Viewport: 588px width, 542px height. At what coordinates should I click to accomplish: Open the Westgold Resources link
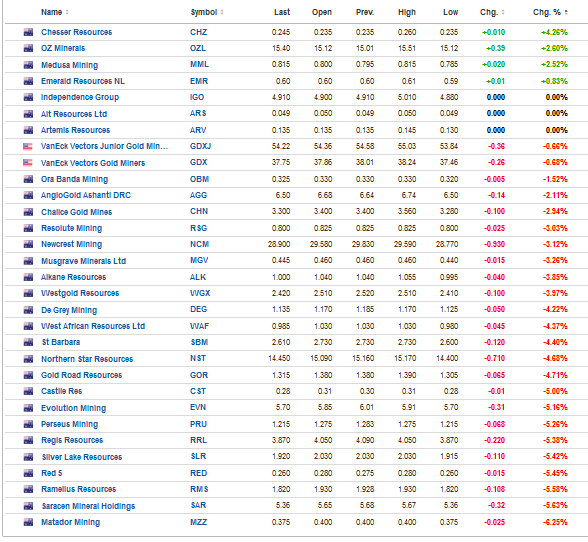coord(80,293)
